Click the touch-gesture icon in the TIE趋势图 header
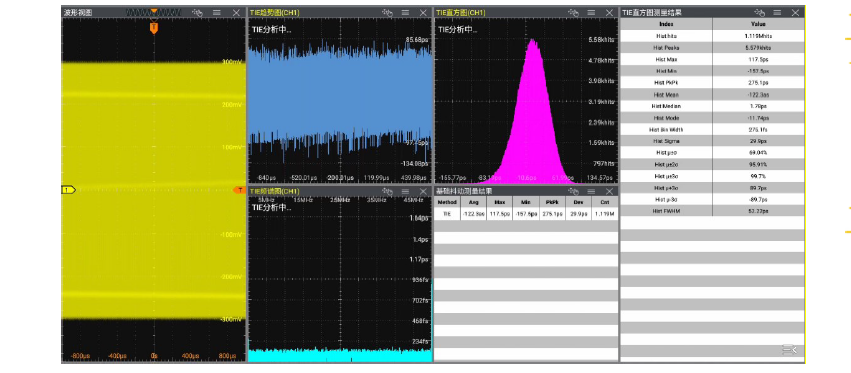The height and width of the screenshot is (373, 851). tap(387, 12)
